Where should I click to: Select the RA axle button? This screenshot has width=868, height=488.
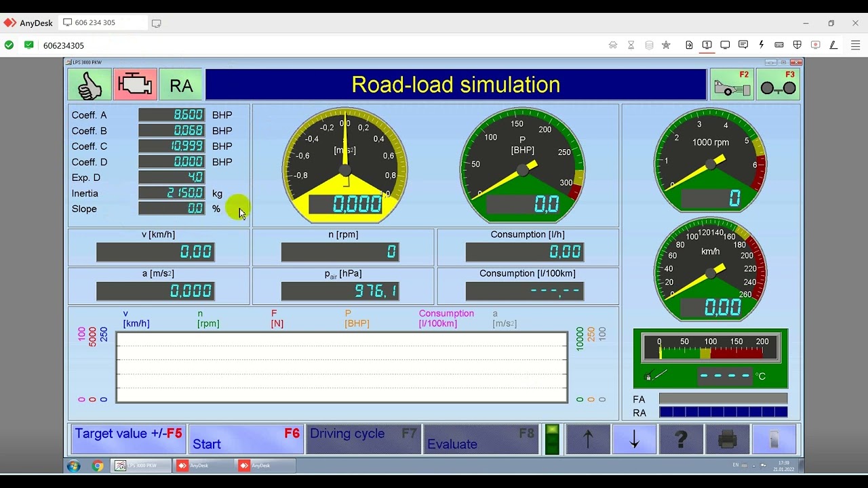pyautogui.click(x=181, y=85)
